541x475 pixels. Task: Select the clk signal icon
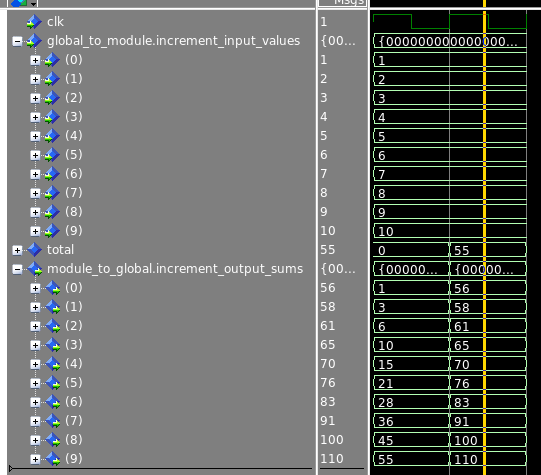tap(34, 22)
